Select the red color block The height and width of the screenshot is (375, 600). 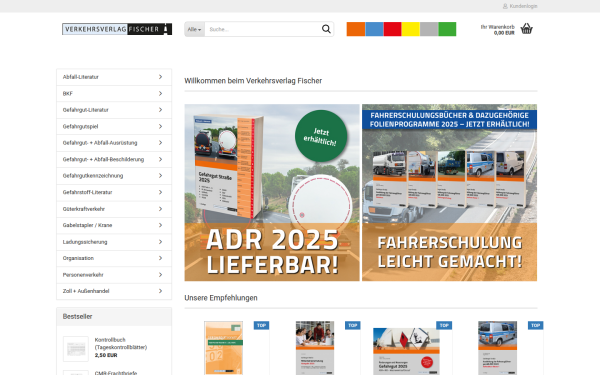(x=393, y=29)
